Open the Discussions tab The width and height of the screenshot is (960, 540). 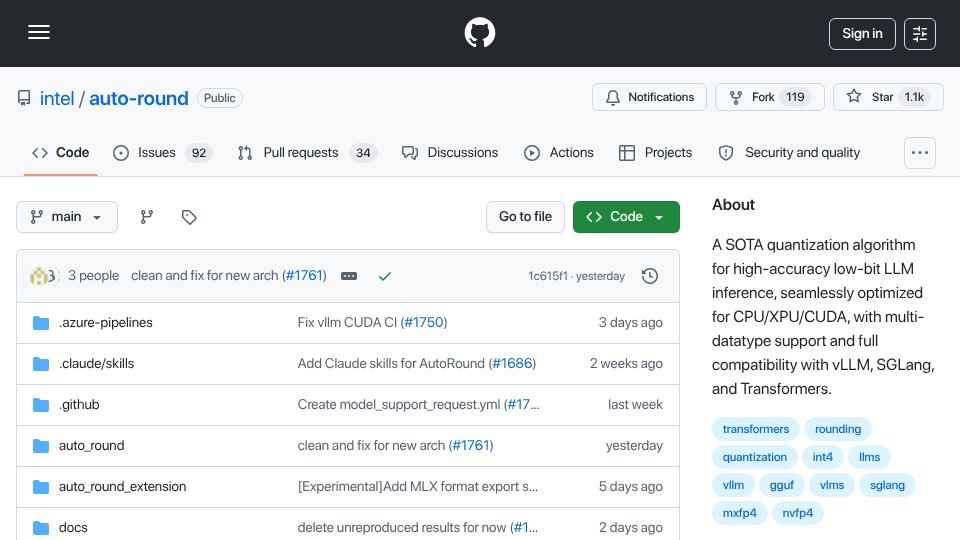(x=450, y=153)
